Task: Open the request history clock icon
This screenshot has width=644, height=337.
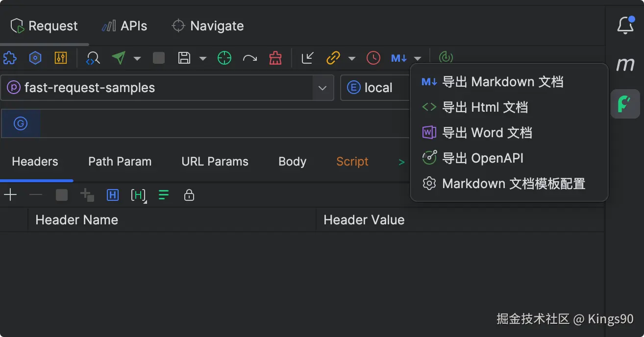Action: [x=373, y=58]
